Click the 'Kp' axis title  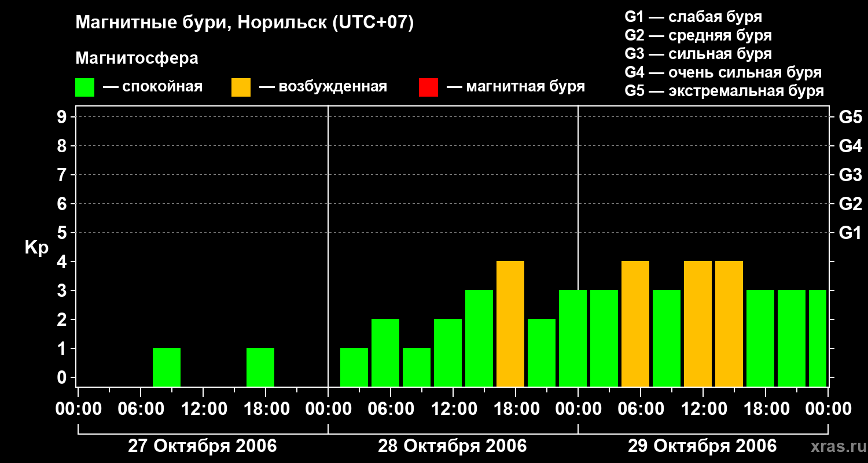(36, 248)
